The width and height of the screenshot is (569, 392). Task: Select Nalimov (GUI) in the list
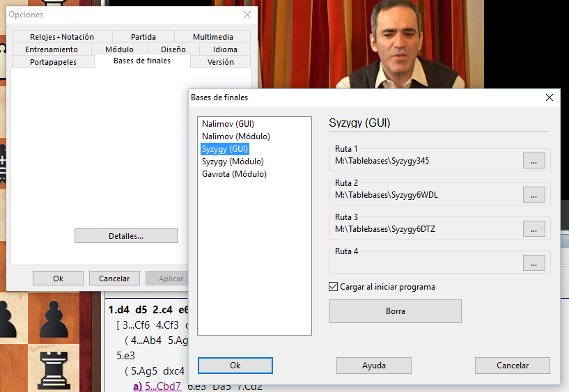tap(228, 124)
